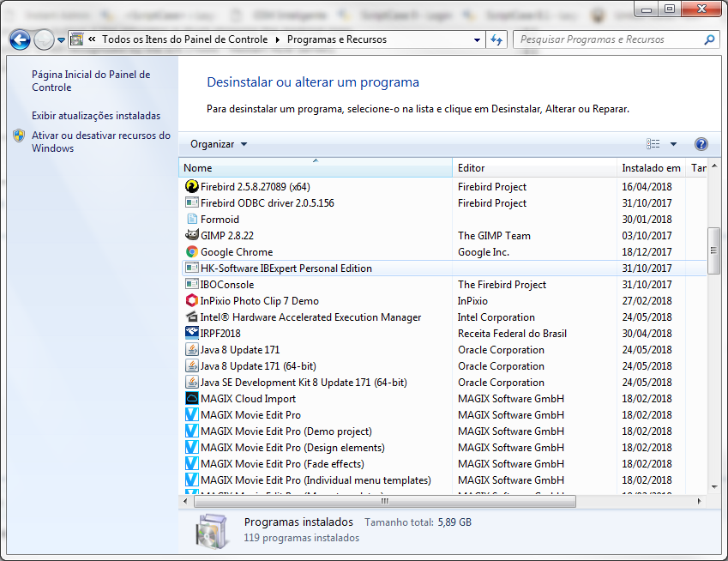Navigate to Todos os Itens do Painel breadcrumb

(x=184, y=39)
